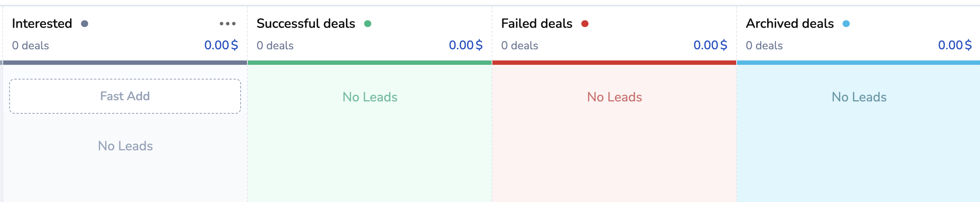This screenshot has width=980, height=202.
Task: Click the blue dot beside Archived deals
Action: pyautogui.click(x=846, y=24)
